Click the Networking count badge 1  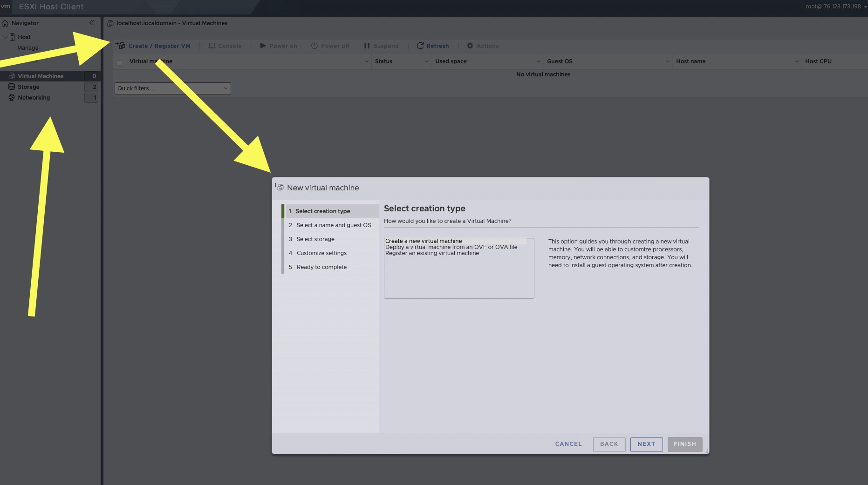(91, 97)
